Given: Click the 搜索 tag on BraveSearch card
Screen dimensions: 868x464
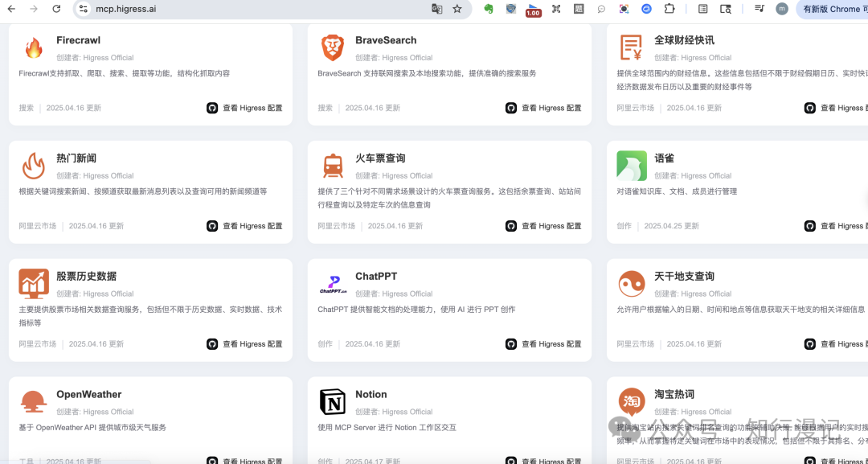Looking at the screenshot, I should (325, 108).
